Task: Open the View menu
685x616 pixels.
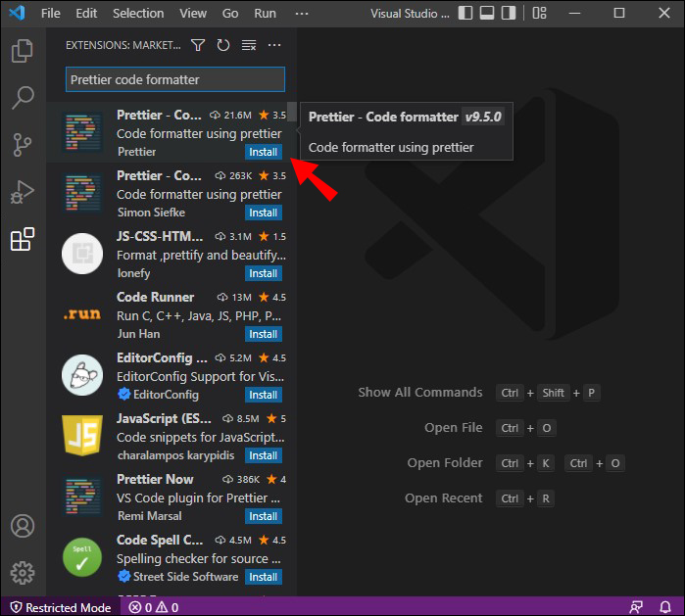Action: tap(193, 14)
